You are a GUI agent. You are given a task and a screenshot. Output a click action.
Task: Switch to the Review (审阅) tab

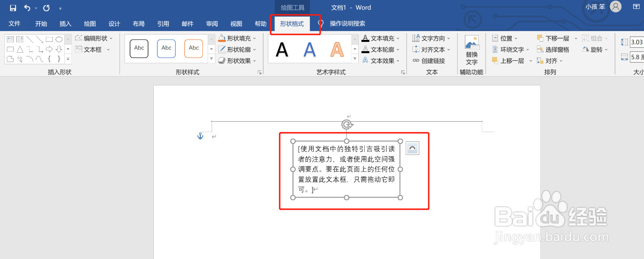coord(212,24)
